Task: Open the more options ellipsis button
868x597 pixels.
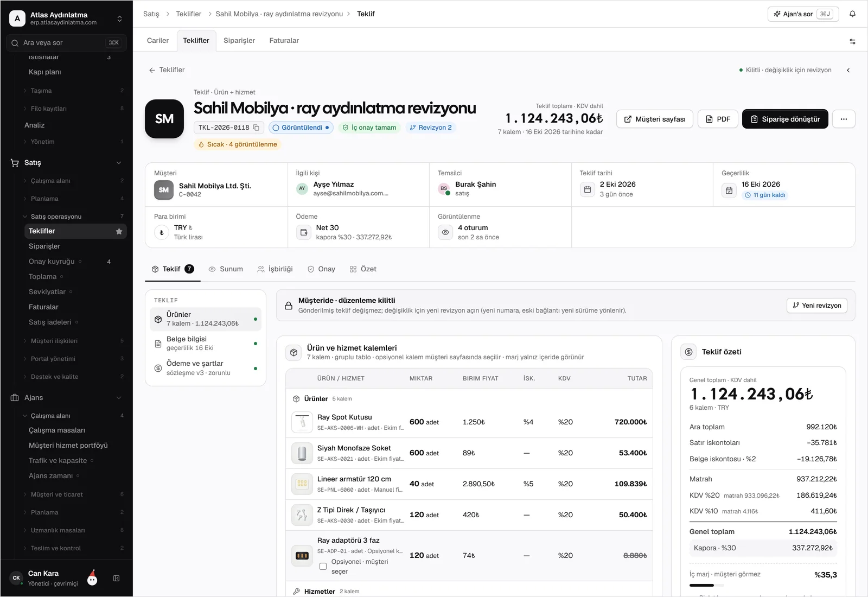Action: pyautogui.click(x=844, y=119)
